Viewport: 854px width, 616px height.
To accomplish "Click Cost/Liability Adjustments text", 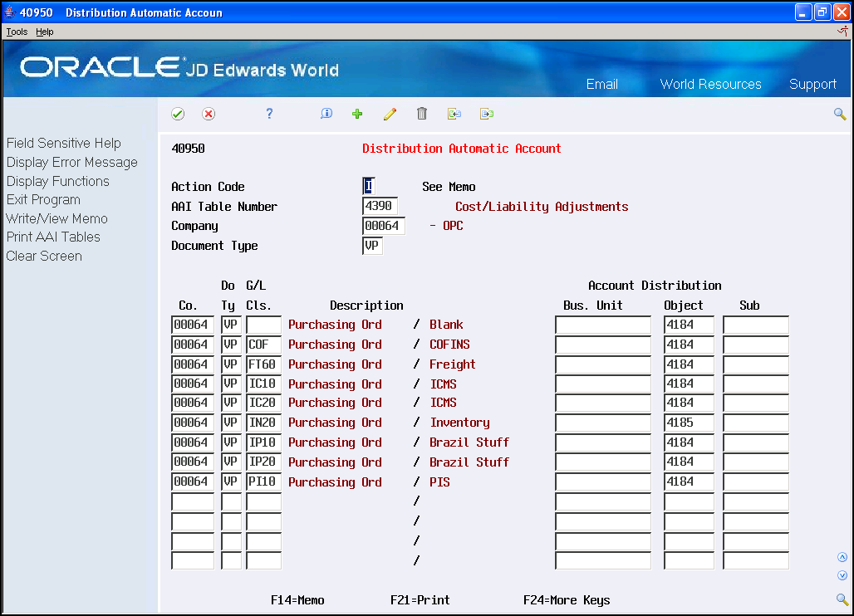I will point(542,207).
